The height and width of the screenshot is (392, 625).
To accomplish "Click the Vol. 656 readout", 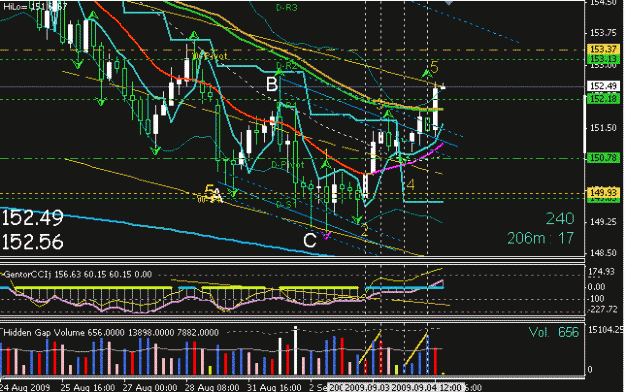I will (554, 333).
